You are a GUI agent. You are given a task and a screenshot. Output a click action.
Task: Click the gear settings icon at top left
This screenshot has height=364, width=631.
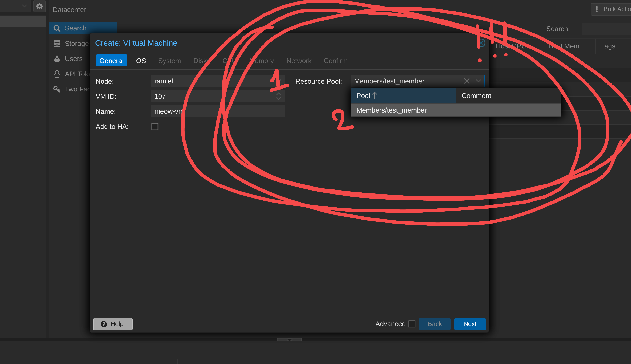[x=40, y=6]
